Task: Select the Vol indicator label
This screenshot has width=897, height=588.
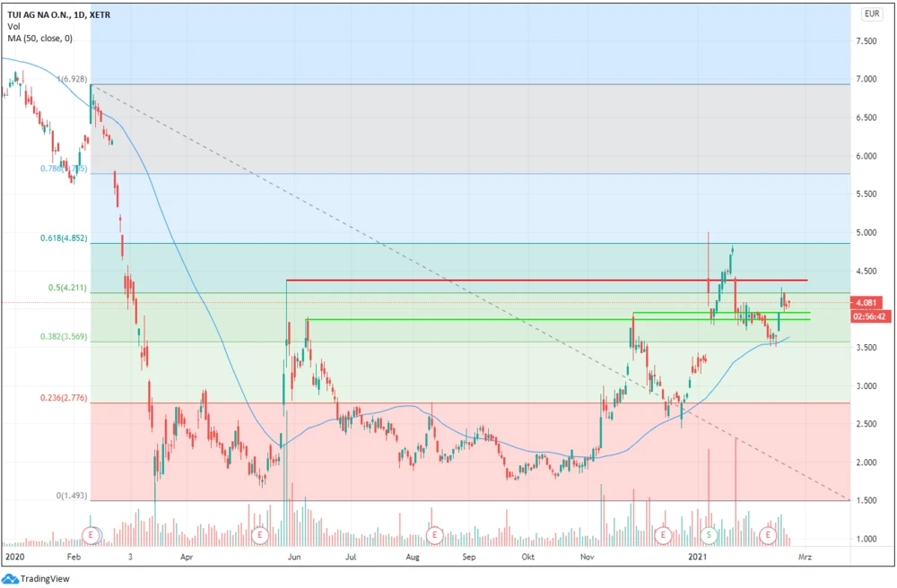Action: [x=13, y=26]
